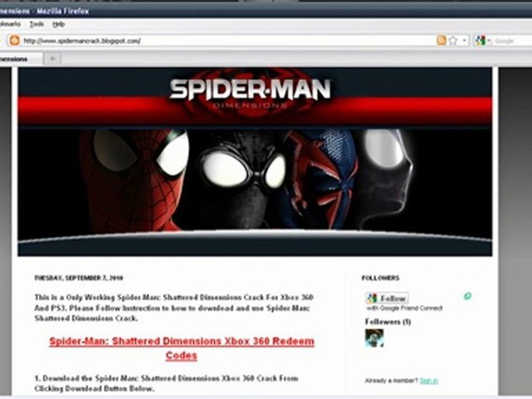This screenshot has width=532, height=399.
Task: Open the Bookmarks menu
Action: pyautogui.click(x=11, y=24)
